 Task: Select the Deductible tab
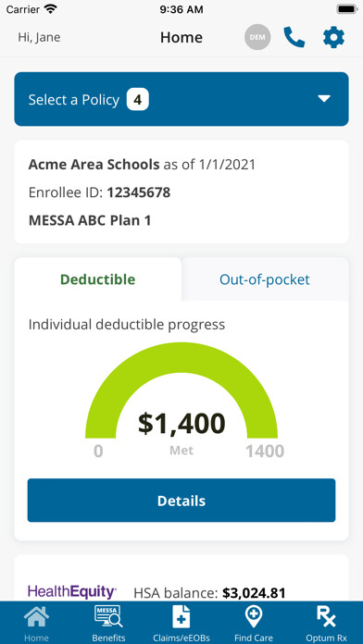[x=98, y=279]
